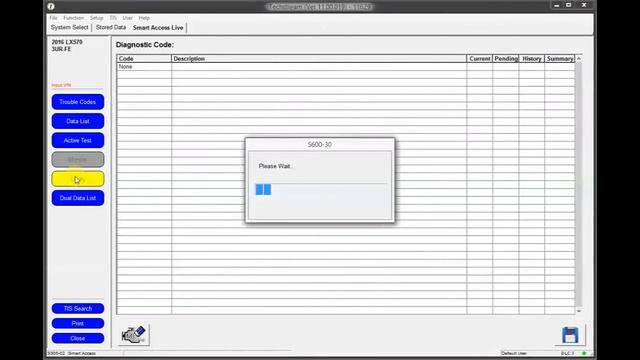
Task: Open the TIS menu
Action: point(113,18)
